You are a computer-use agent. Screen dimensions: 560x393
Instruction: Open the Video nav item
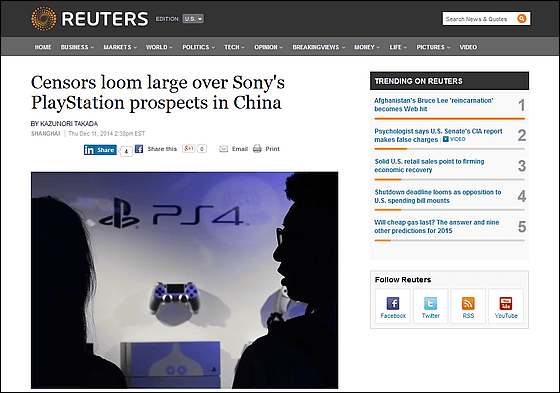pyautogui.click(x=468, y=47)
